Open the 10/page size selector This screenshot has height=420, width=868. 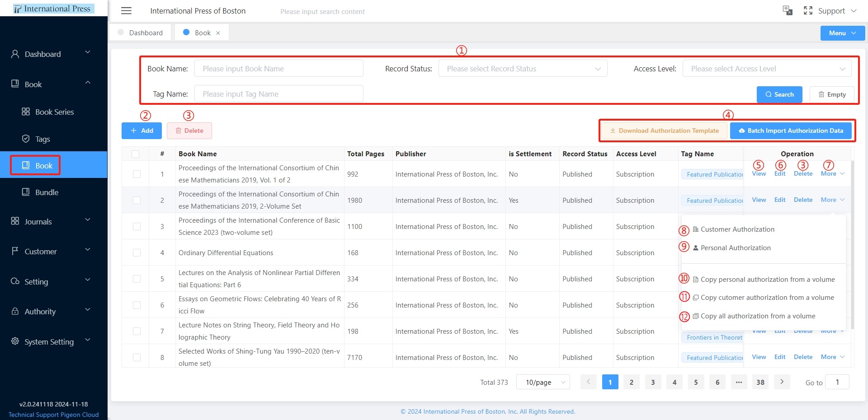click(542, 382)
